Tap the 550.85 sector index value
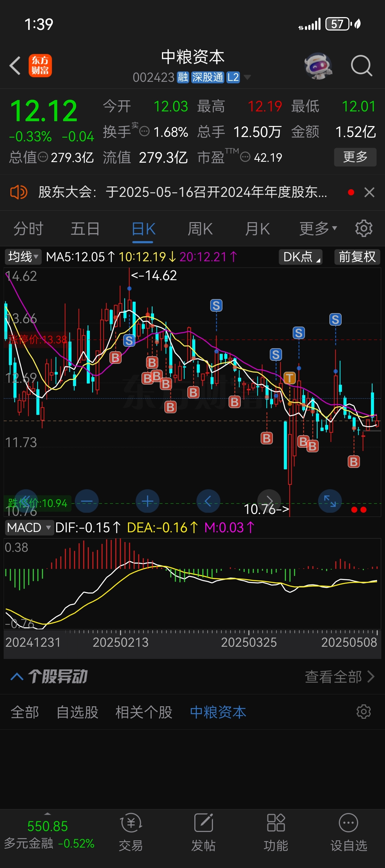The image size is (385, 868). [x=48, y=826]
